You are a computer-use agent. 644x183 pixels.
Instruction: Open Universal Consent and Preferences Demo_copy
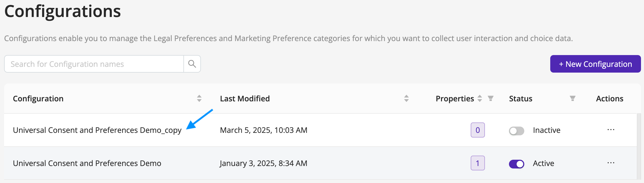point(97,130)
